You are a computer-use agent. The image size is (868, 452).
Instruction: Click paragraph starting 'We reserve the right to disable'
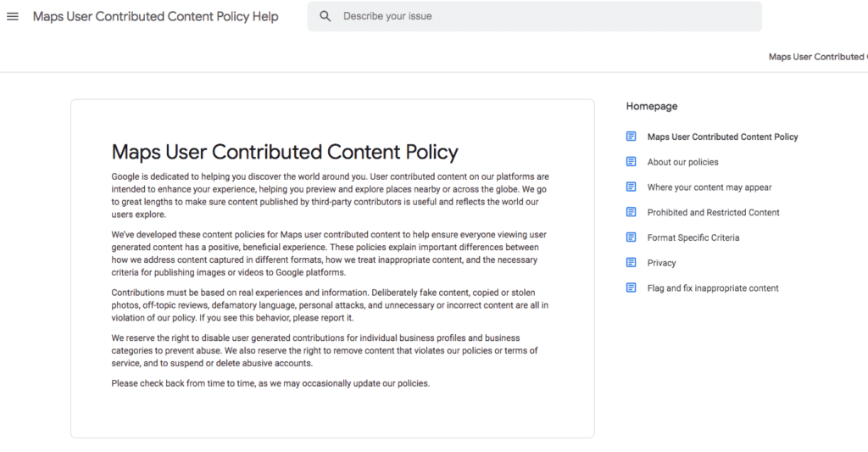tap(325, 350)
